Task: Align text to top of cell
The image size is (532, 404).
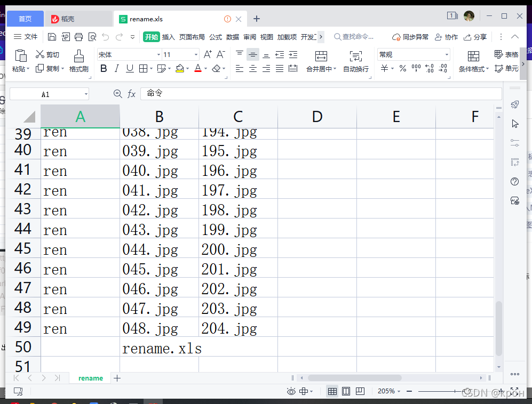Action: [x=240, y=54]
